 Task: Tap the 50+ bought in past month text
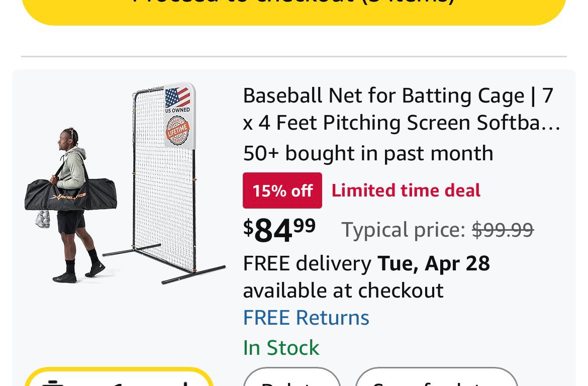[368, 153]
